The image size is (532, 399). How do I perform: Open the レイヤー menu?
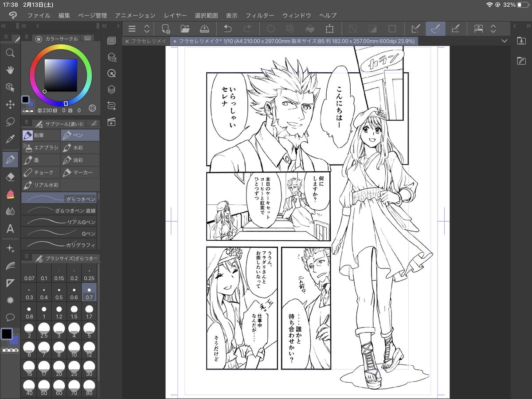click(176, 15)
